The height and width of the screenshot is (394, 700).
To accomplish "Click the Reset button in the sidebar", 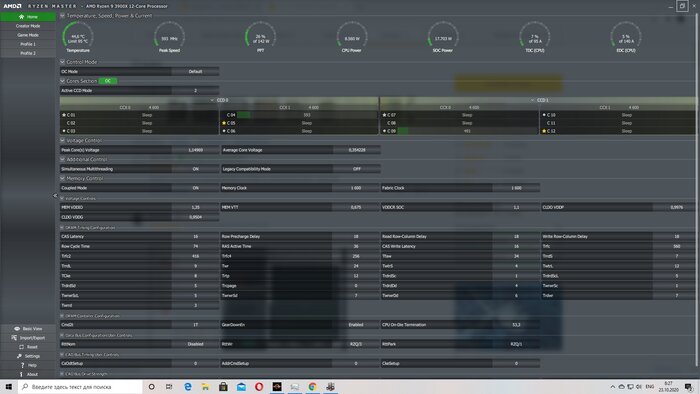I will (28, 347).
